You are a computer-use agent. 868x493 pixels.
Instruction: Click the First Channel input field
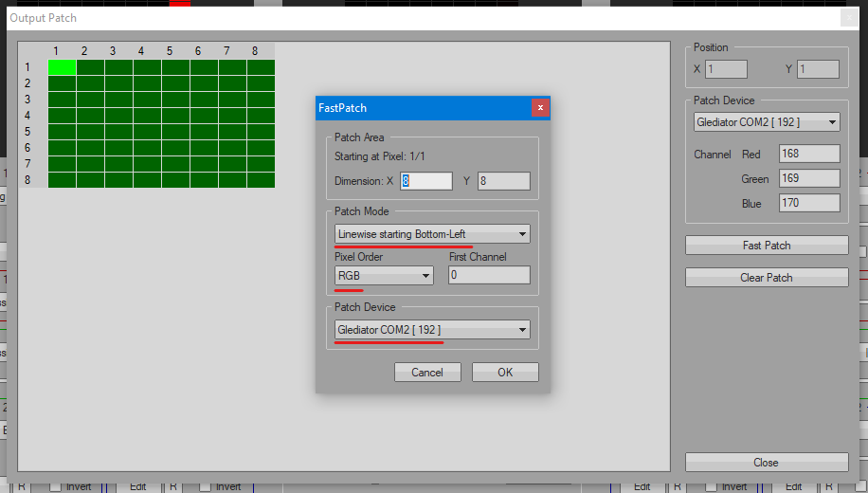click(489, 276)
